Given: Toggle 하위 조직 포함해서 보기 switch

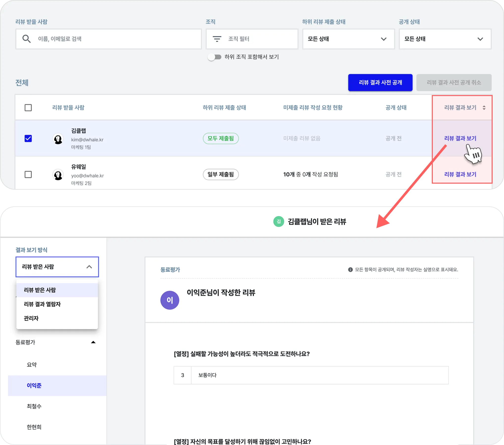Looking at the screenshot, I should coord(214,57).
